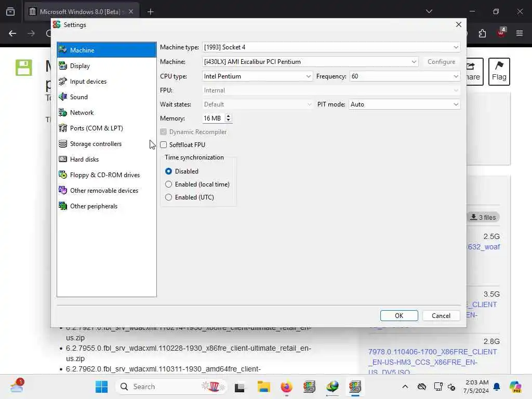Open the active 86Box taskbar icon
The height and width of the screenshot is (399, 532).
(355, 387)
